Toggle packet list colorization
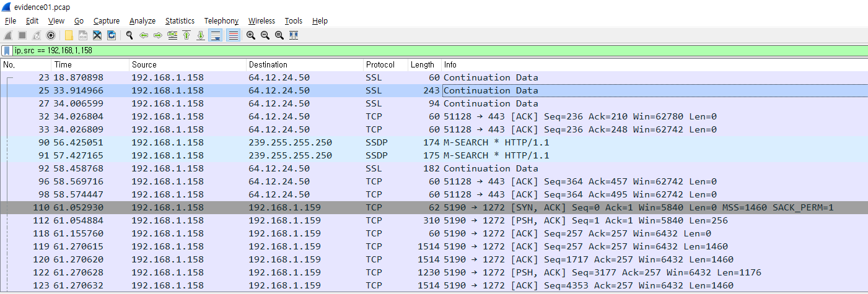This screenshot has width=868, height=294. (233, 35)
